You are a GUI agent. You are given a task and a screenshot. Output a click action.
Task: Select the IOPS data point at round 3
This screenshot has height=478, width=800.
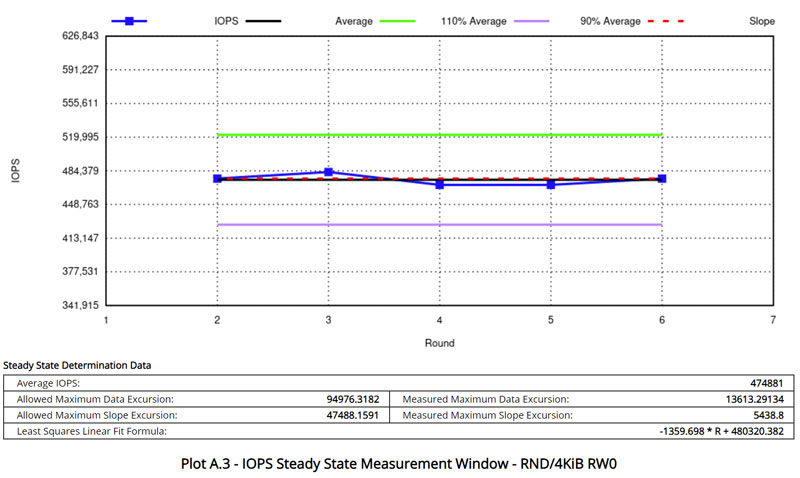[x=328, y=172]
